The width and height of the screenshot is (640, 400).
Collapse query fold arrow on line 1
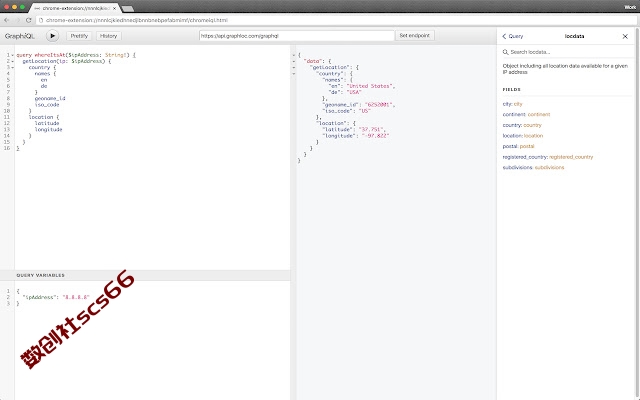[x=12, y=55]
